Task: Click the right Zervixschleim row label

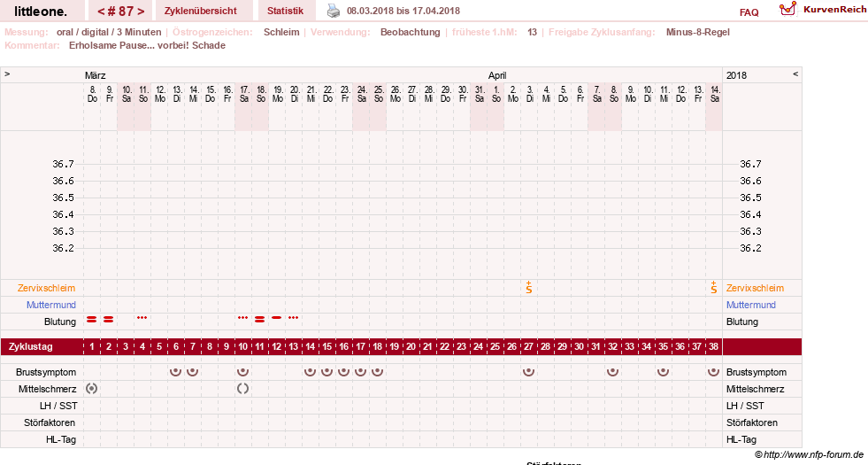Action: point(755,288)
